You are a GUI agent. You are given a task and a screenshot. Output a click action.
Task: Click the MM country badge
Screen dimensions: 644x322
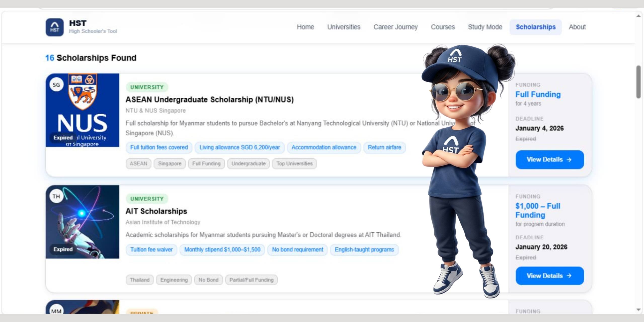56,311
